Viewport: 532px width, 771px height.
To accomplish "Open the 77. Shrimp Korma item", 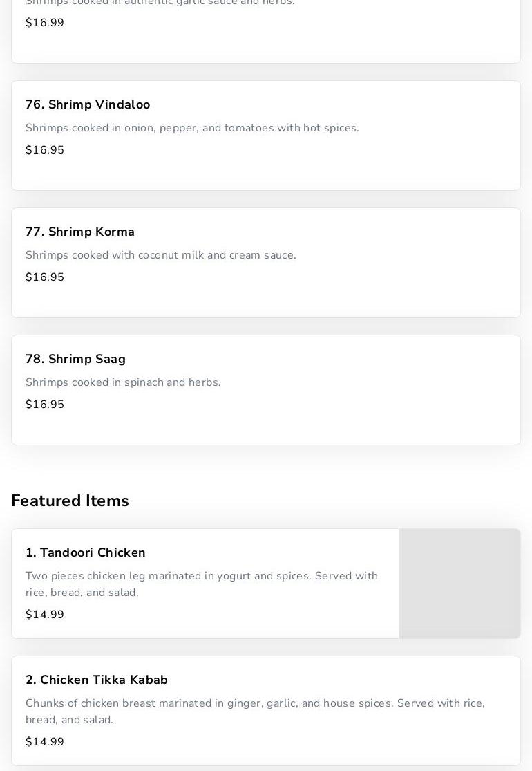I will (80, 232).
